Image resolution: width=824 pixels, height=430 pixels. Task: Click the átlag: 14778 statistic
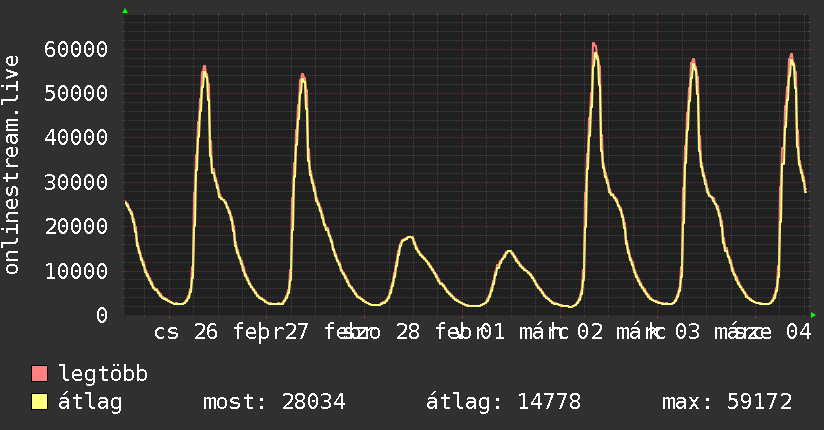[x=503, y=402]
